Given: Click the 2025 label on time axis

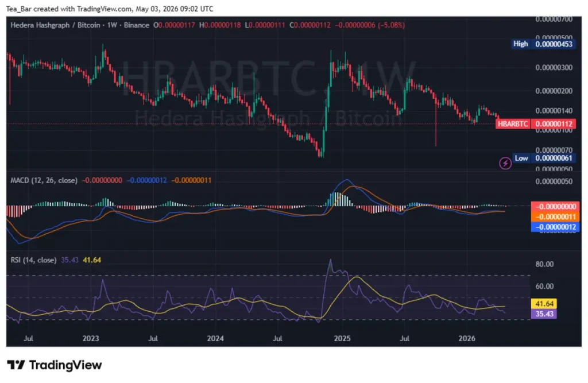Looking at the screenshot, I should (342, 338).
